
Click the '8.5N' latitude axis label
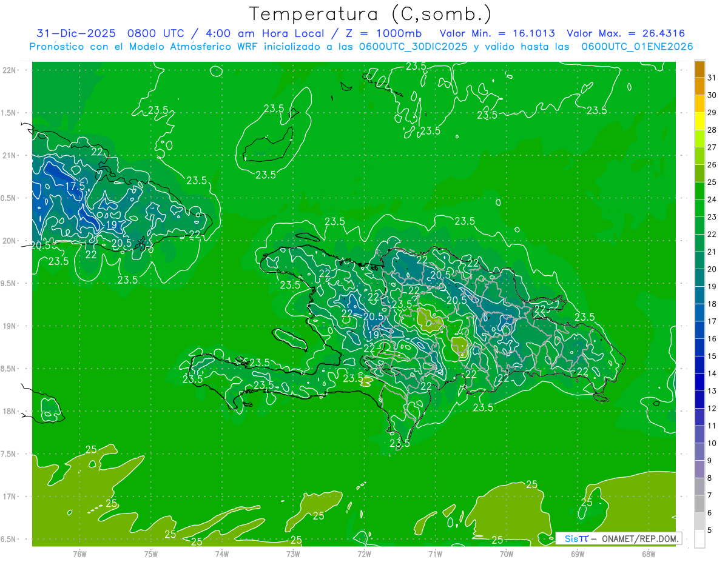coord(9,369)
